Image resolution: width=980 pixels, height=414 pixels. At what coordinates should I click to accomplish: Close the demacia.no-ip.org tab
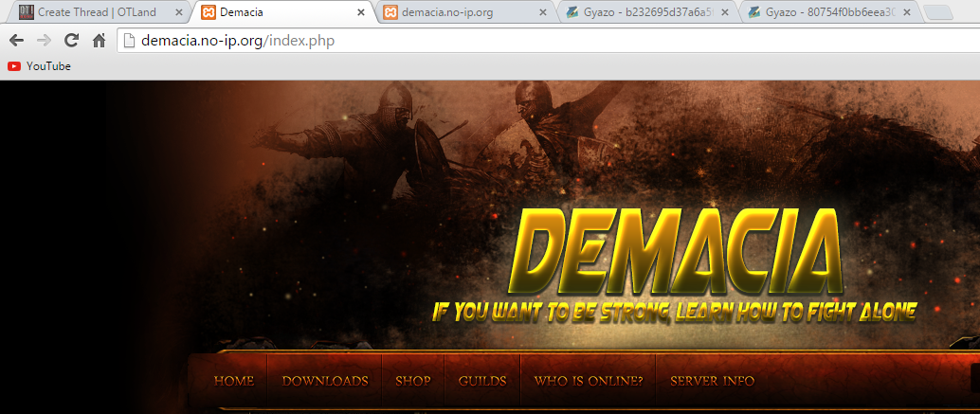pyautogui.click(x=542, y=12)
